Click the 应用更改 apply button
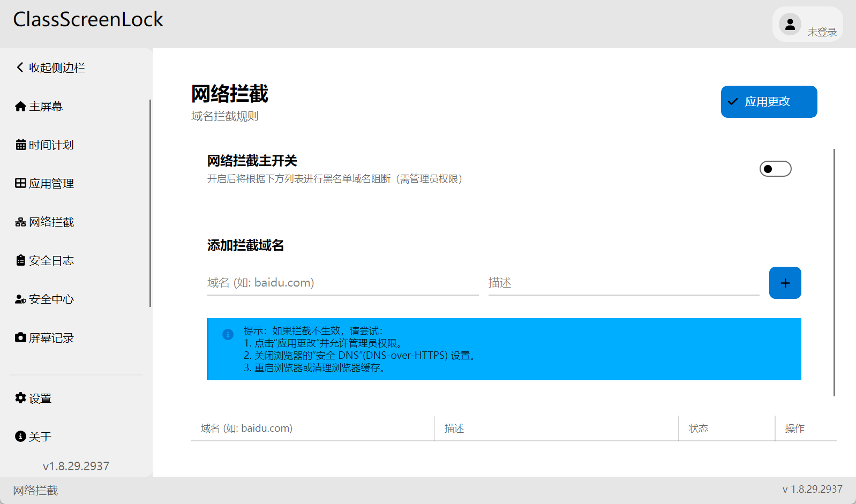 769,102
